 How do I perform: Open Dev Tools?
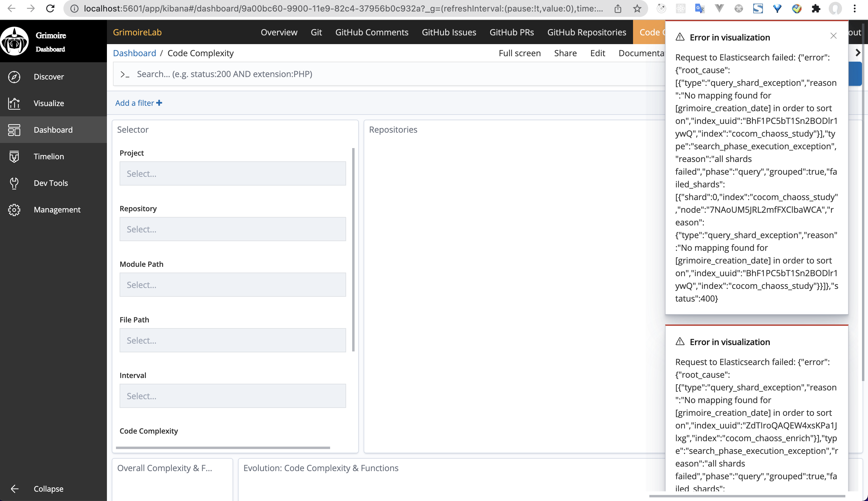click(x=50, y=183)
